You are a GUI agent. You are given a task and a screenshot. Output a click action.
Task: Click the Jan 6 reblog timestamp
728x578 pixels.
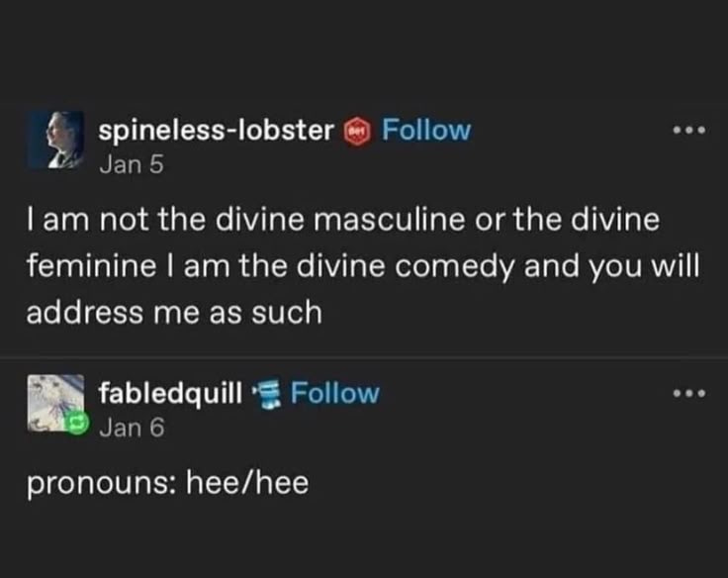pos(130,428)
